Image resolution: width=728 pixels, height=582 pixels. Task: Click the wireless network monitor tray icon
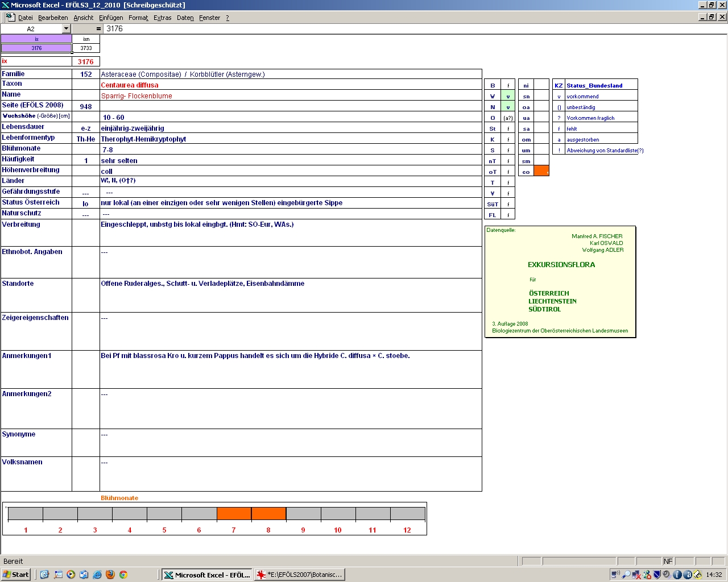click(616, 575)
